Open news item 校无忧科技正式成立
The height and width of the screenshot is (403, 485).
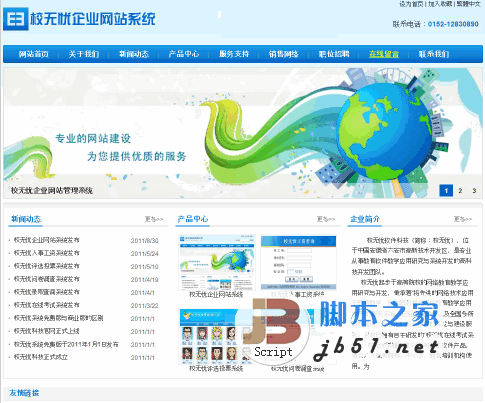(41, 357)
